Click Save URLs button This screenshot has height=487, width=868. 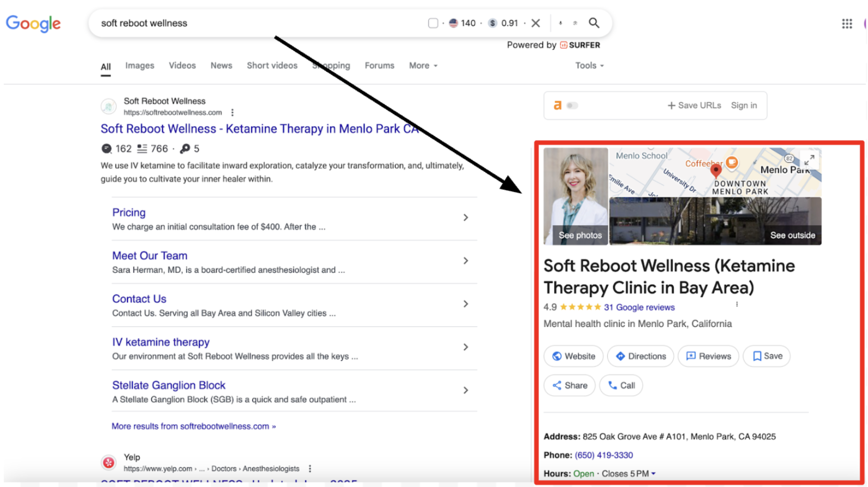click(694, 105)
